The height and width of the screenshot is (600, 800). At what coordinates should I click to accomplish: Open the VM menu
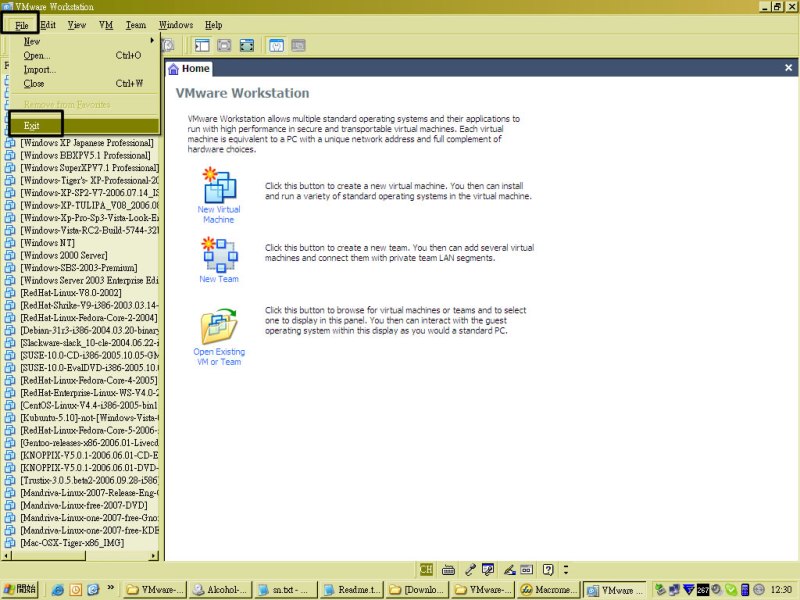click(x=106, y=24)
